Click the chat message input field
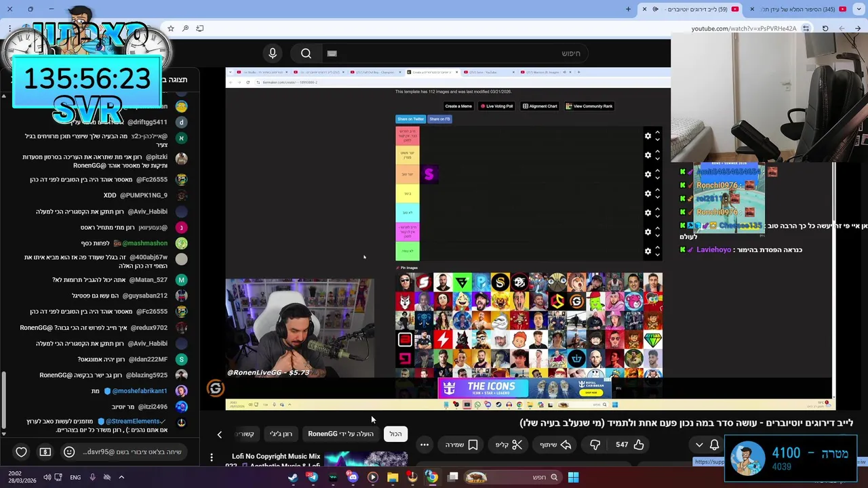The height and width of the screenshot is (488, 868). (x=132, y=452)
